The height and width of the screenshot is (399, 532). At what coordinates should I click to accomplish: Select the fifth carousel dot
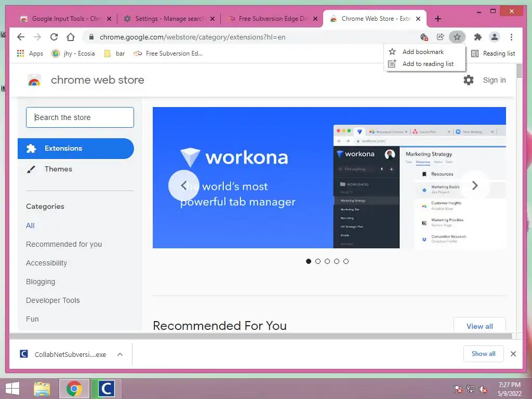tap(345, 261)
